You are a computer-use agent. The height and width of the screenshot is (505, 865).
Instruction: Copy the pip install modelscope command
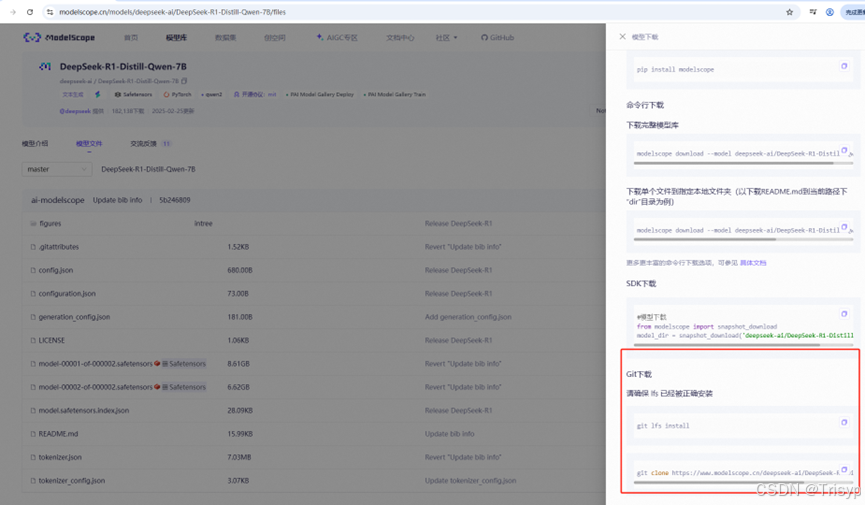click(x=844, y=66)
